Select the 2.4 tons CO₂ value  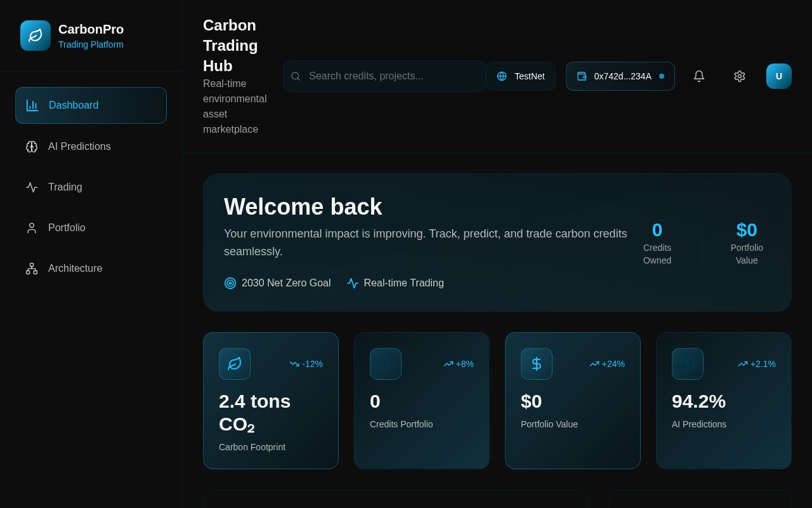[255, 413]
